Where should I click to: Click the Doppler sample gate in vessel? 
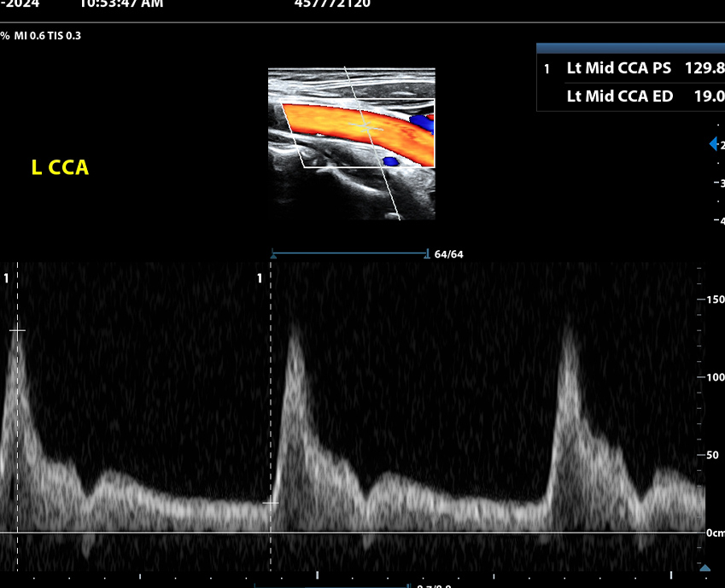coord(366,126)
